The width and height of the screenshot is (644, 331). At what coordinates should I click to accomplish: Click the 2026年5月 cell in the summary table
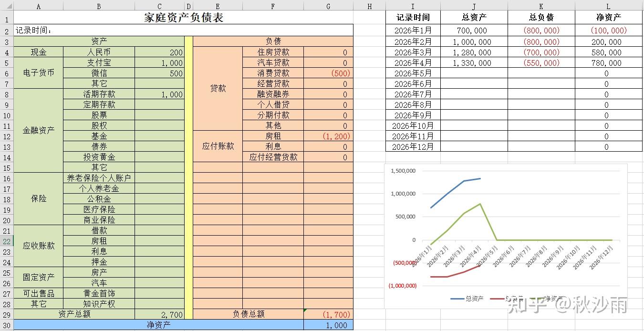[x=413, y=73]
